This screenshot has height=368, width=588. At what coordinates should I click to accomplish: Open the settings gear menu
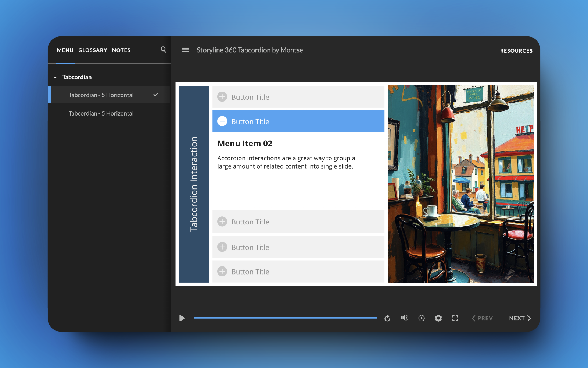tap(438, 318)
